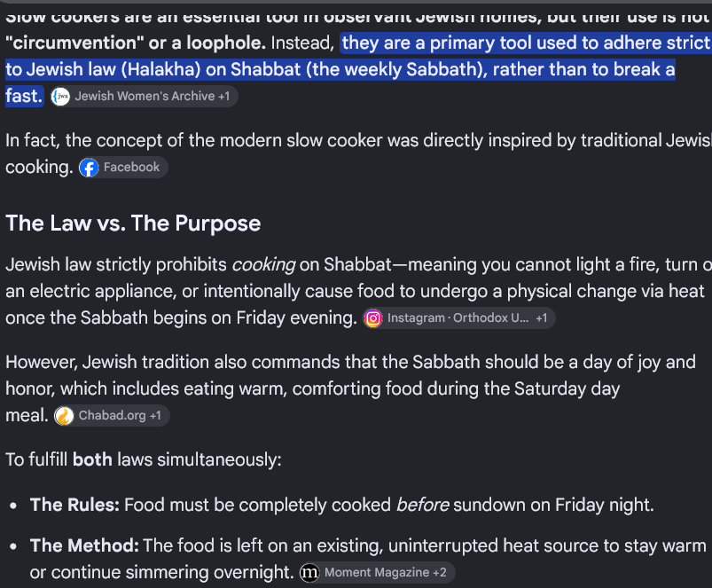
Task: Click the Moment Magazine 'm' icon
Action: (309, 573)
